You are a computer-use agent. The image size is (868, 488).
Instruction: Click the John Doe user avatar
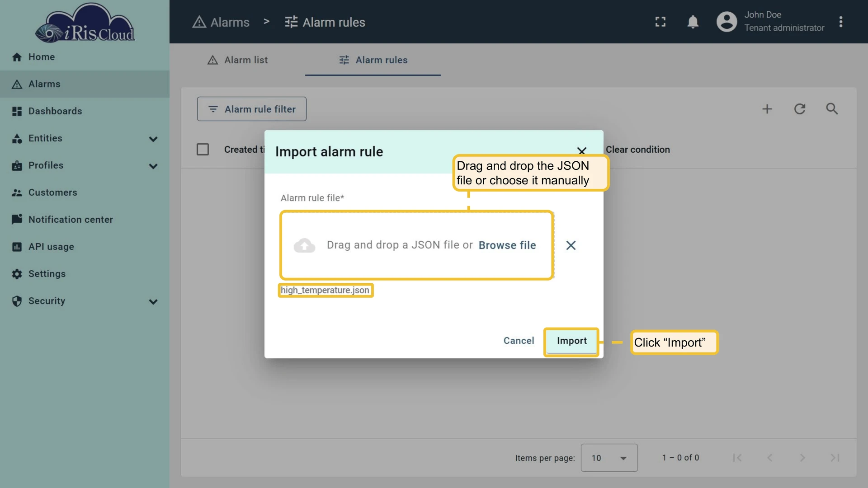(726, 22)
